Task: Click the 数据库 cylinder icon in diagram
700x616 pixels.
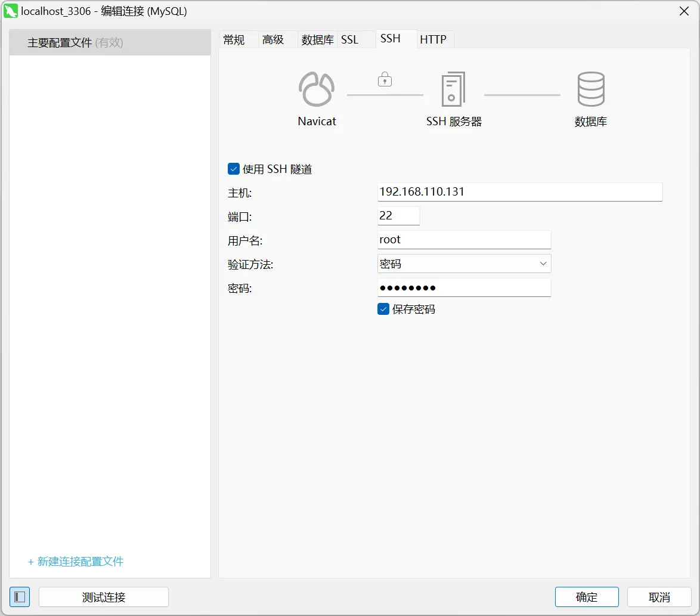Action: click(x=591, y=89)
